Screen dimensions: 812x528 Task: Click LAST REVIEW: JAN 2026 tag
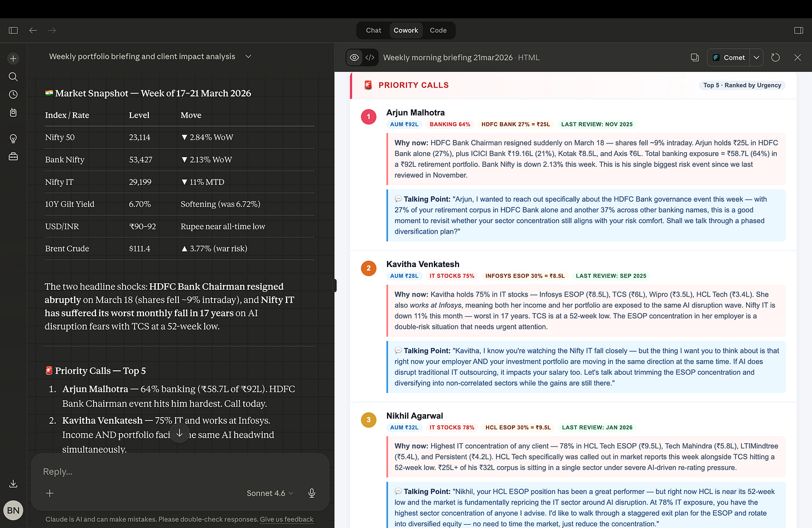[x=597, y=428]
